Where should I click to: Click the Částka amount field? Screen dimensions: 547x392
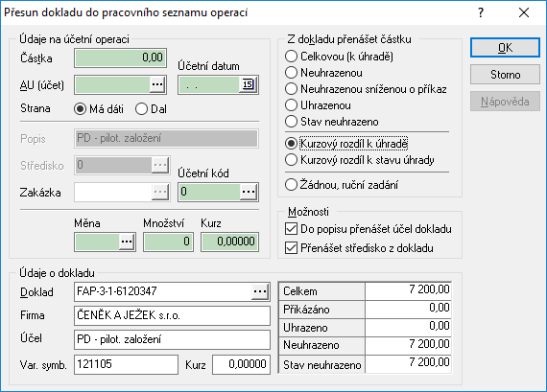120,58
